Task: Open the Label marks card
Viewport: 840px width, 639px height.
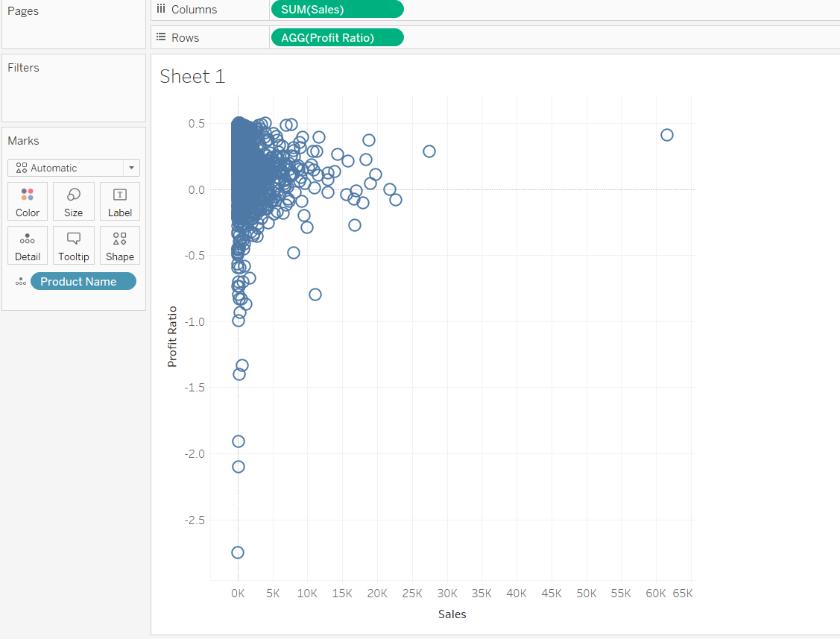Action: [119, 201]
